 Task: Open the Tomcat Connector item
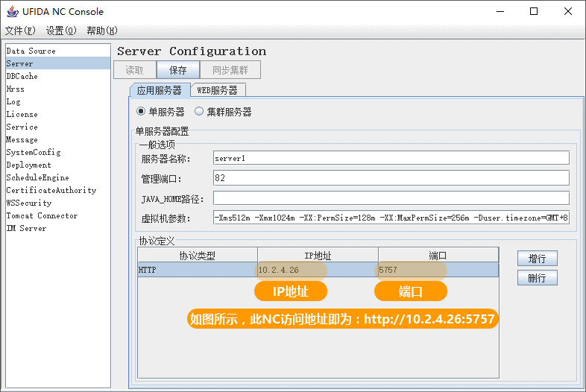[42, 215]
